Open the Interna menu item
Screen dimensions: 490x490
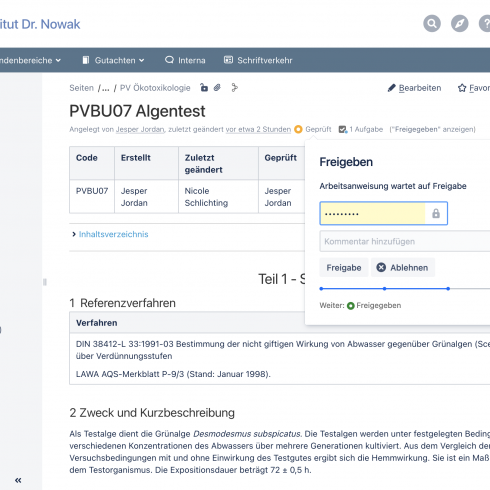point(185,60)
